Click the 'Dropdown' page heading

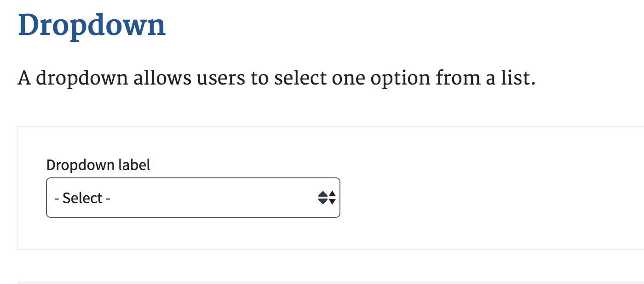(92, 25)
